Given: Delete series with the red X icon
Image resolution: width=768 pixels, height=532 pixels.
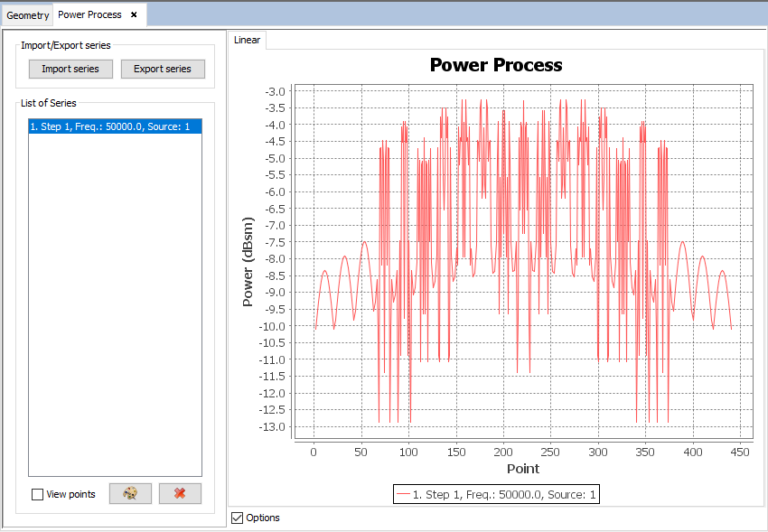Looking at the screenshot, I should pos(180,493).
